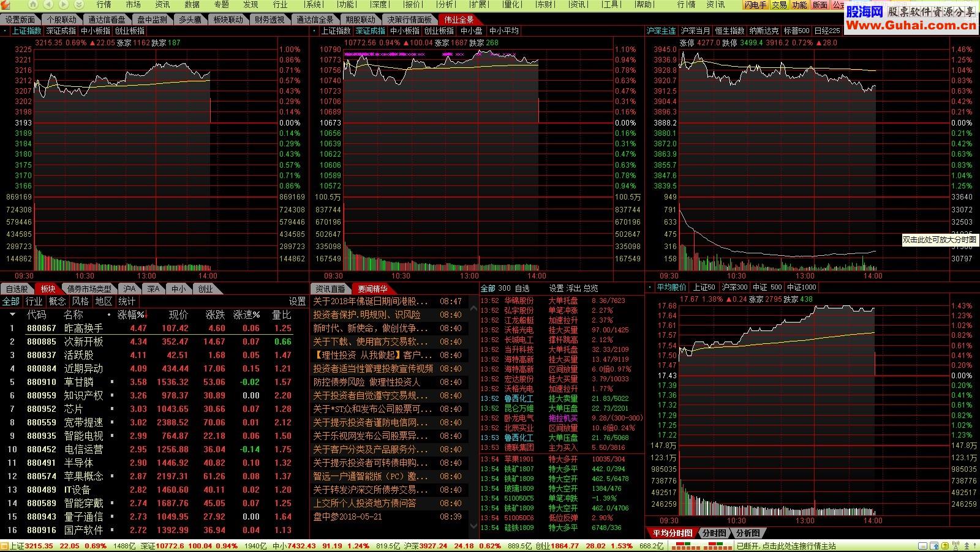Switch to the 自选股 list tab
The width and height of the screenshot is (980, 552).
point(17,289)
